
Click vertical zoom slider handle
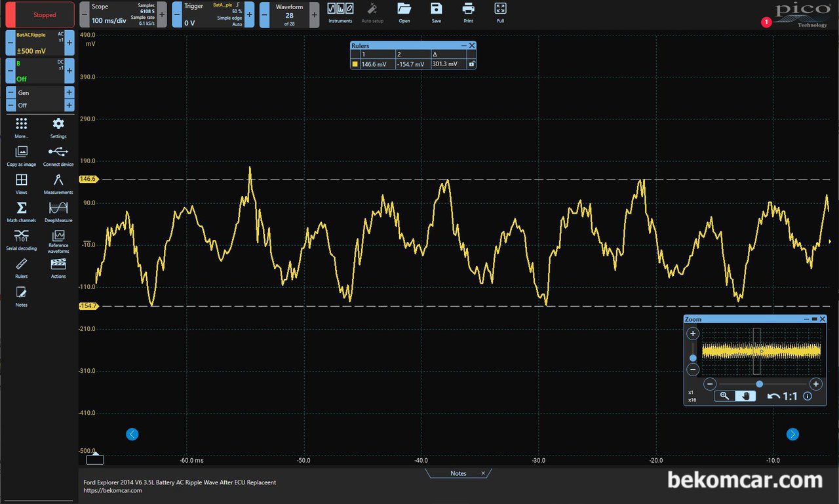pyautogui.click(x=693, y=358)
